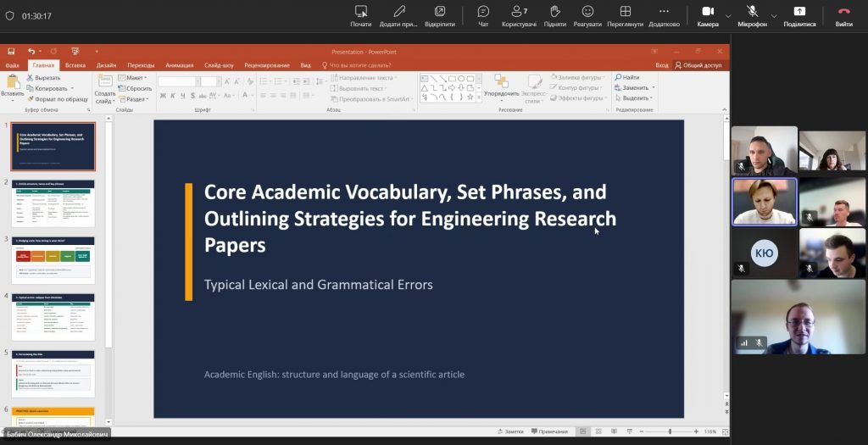Expand the camera options arrow

tap(728, 16)
